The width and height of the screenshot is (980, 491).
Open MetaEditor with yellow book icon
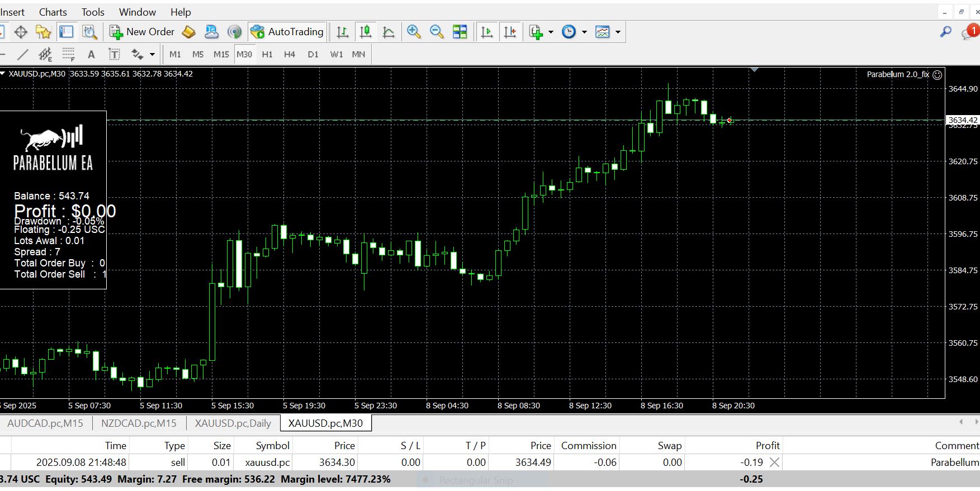(x=189, y=32)
